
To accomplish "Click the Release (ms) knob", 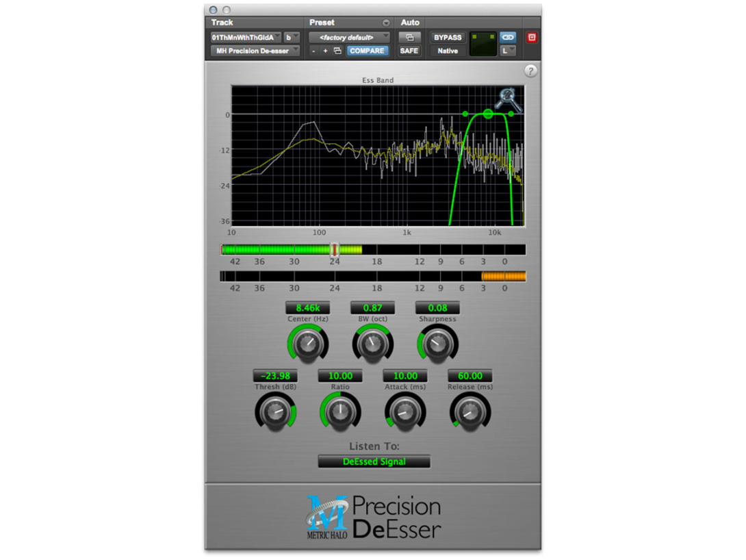I will click(x=470, y=412).
